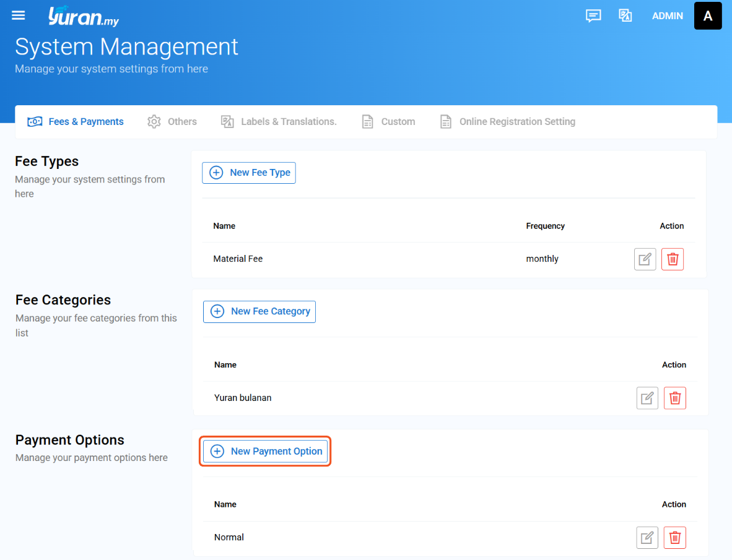Select the 'Normal' payment option name
Image resolution: width=732 pixels, height=560 pixels.
[229, 537]
